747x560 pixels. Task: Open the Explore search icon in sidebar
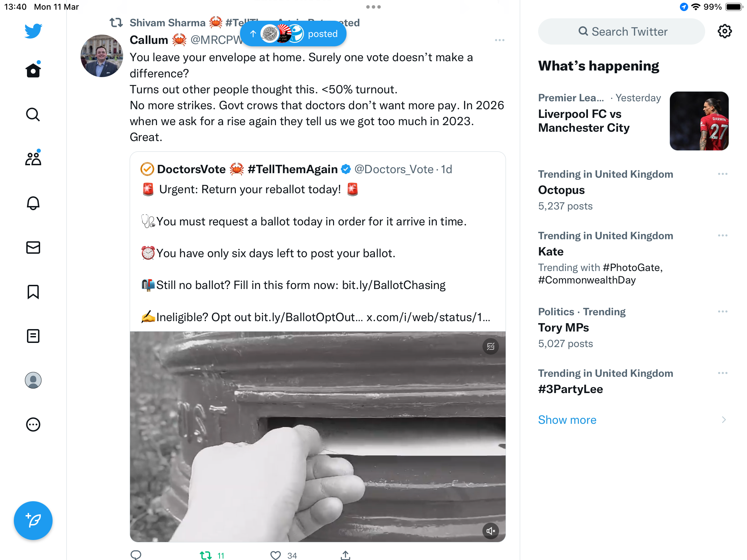click(33, 114)
